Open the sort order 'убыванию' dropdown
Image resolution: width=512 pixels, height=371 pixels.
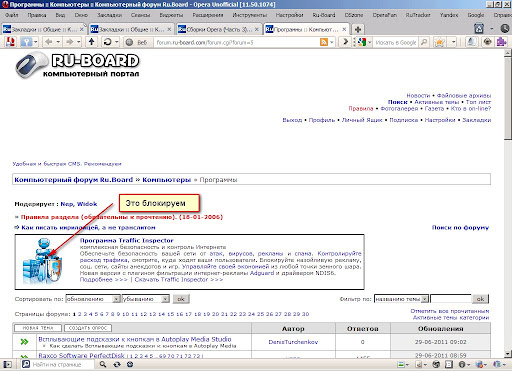[x=146, y=299]
